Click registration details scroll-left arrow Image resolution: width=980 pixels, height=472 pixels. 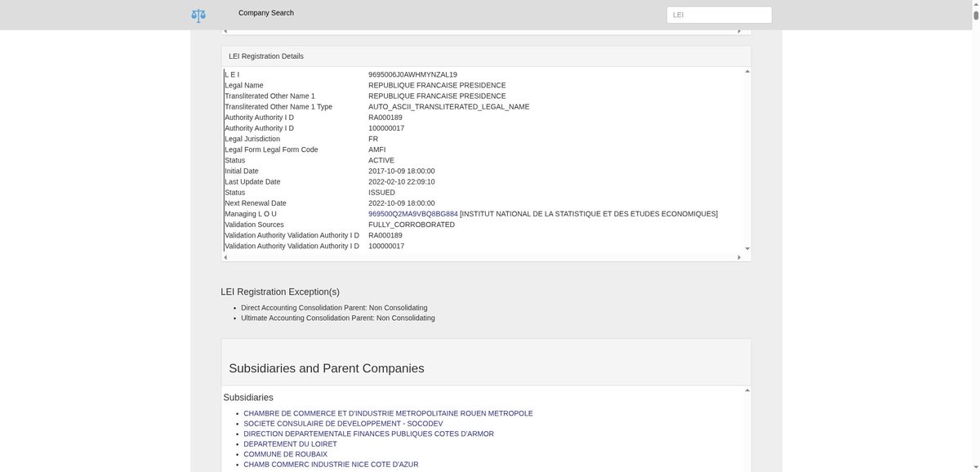(226, 257)
